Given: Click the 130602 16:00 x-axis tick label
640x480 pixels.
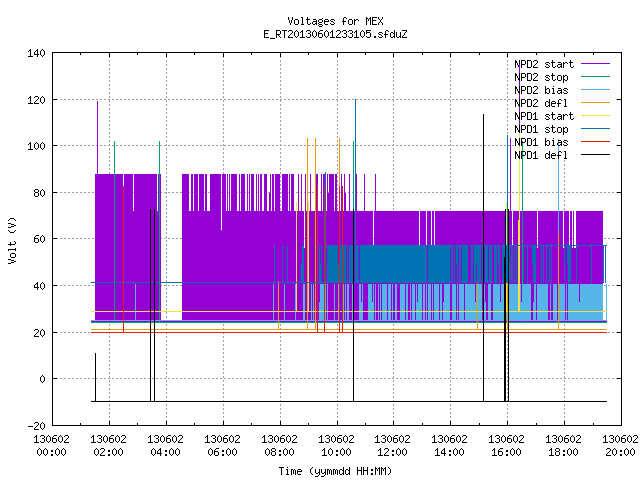Looking at the screenshot, I should click(x=507, y=446).
